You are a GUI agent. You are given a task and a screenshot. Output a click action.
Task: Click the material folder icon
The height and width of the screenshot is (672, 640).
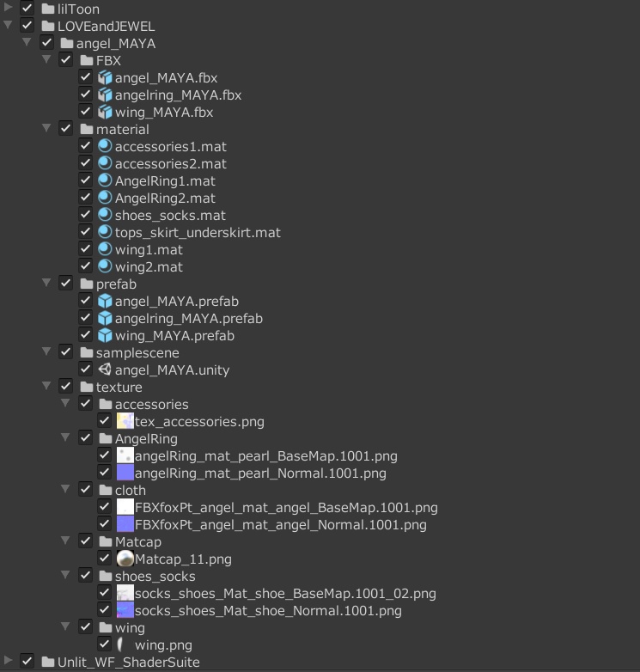pyautogui.click(x=86, y=129)
